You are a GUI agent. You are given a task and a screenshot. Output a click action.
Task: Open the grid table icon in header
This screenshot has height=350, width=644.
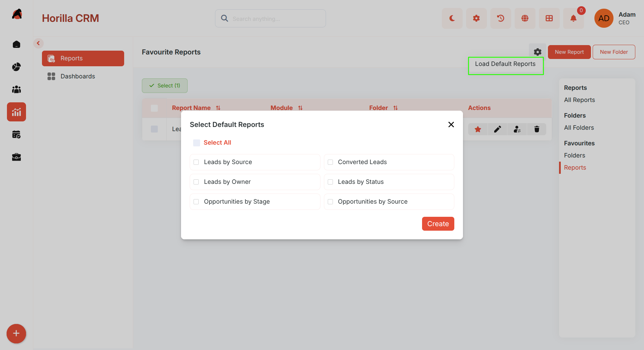[549, 18]
